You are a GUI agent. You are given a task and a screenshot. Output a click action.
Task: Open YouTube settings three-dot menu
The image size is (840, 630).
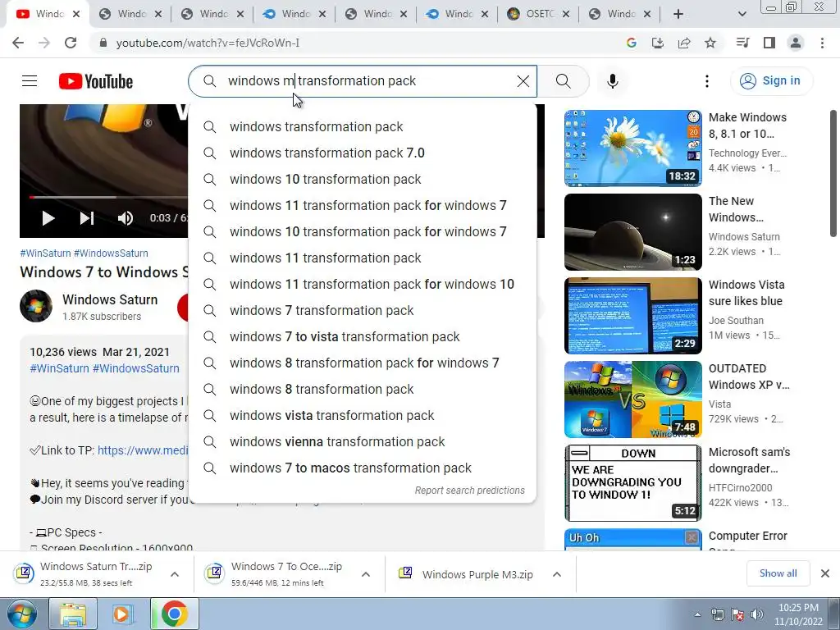point(706,81)
